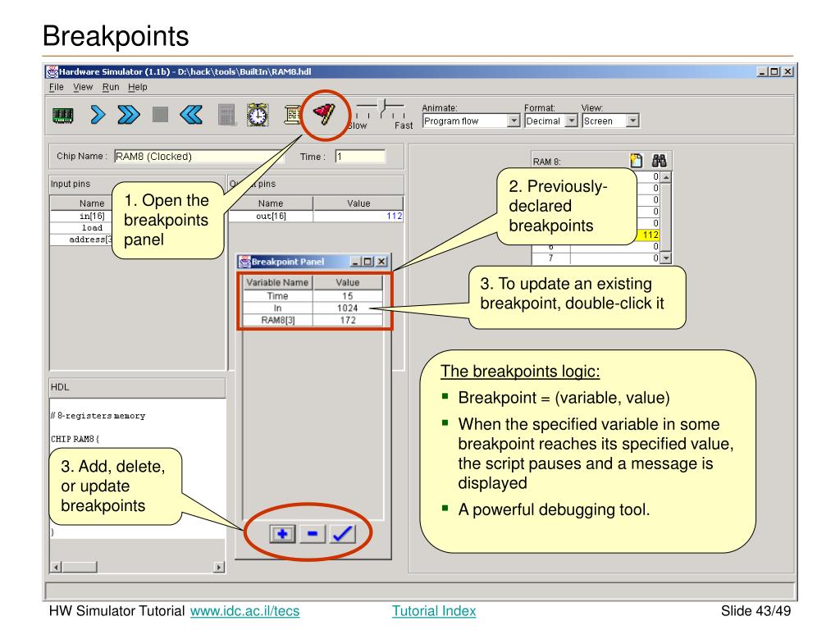
Task: Click the Load Script scroll icon
Action: coord(293,115)
